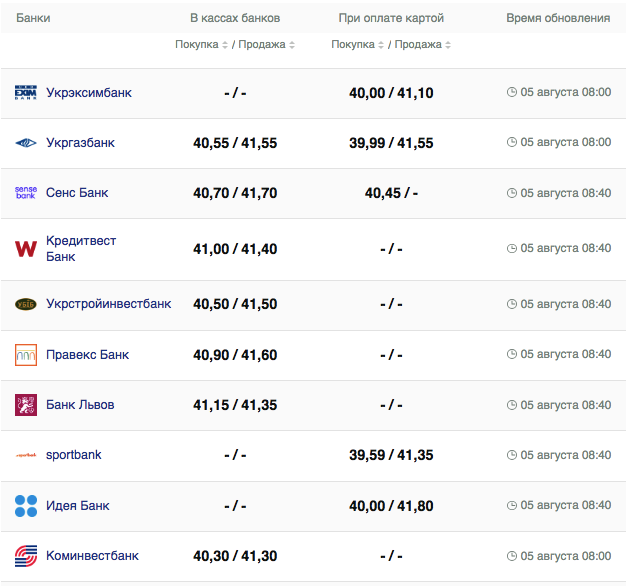Click the Время обновления column header

pyautogui.click(x=558, y=19)
